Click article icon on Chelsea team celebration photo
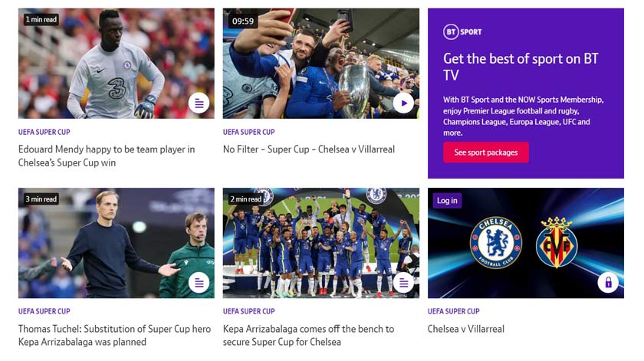The height and width of the screenshot is (361, 644). pyautogui.click(x=403, y=282)
